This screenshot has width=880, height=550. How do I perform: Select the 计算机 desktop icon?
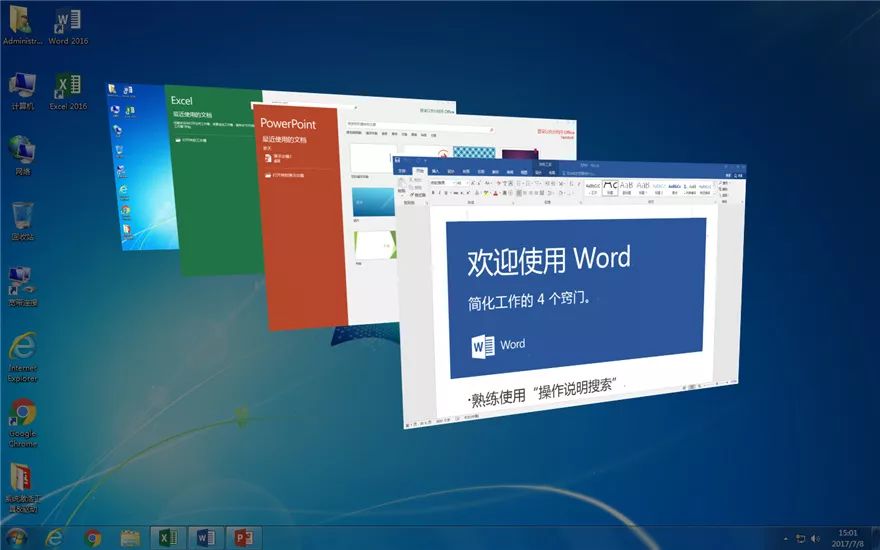coord(22,91)
